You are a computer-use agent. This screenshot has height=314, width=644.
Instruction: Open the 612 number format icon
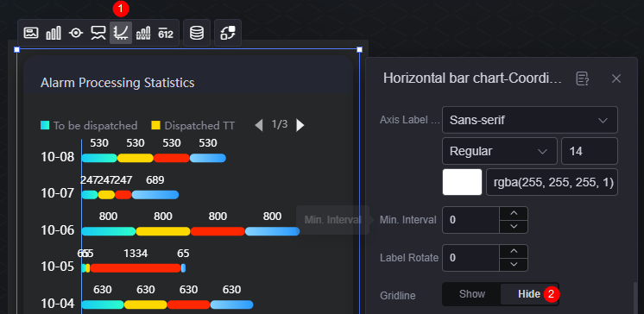[166, 33]
